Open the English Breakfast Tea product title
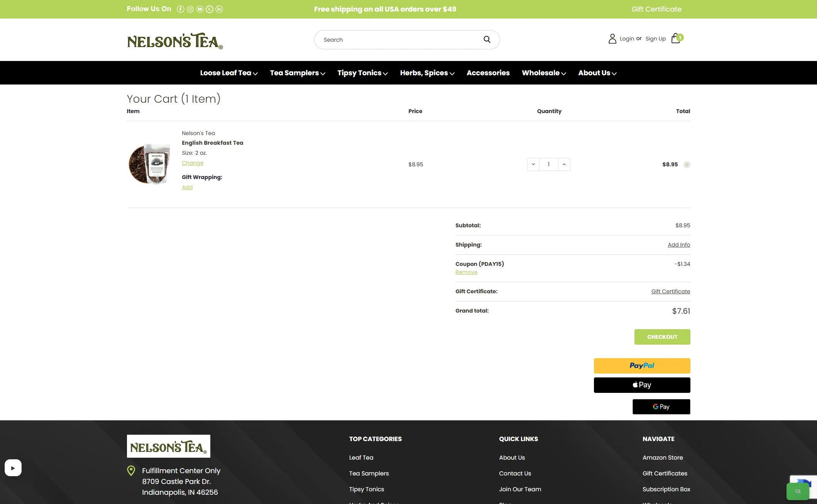This screenshot has height=504, width=817. click(213, 143)
